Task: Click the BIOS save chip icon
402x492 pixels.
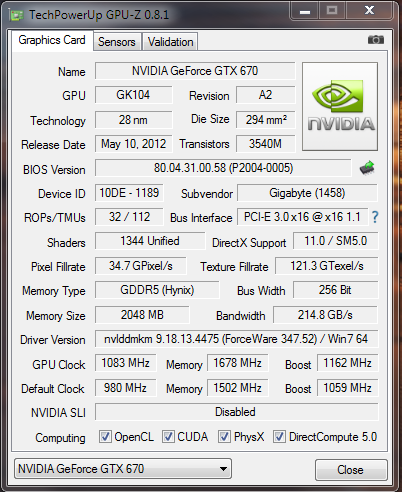Action: click(367, 168)
